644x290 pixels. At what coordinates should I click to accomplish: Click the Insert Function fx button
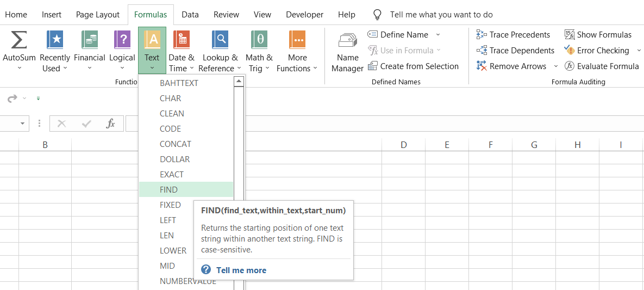[x=110, y=124]
